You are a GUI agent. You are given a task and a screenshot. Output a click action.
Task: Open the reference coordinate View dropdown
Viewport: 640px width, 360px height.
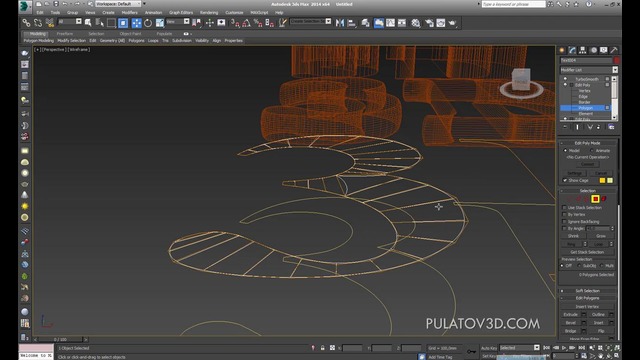pyautogui.click(x=178, y=22)
